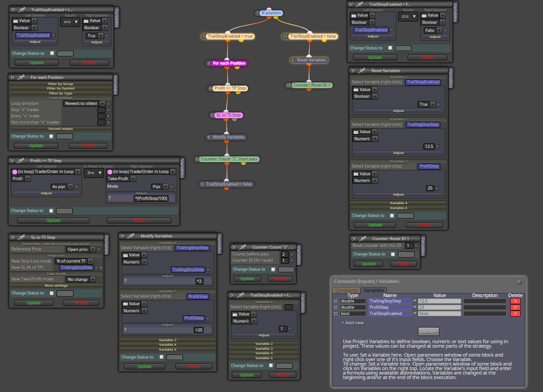Expand Second output section
Screen dimensions: 543x392
pos(61,129)
